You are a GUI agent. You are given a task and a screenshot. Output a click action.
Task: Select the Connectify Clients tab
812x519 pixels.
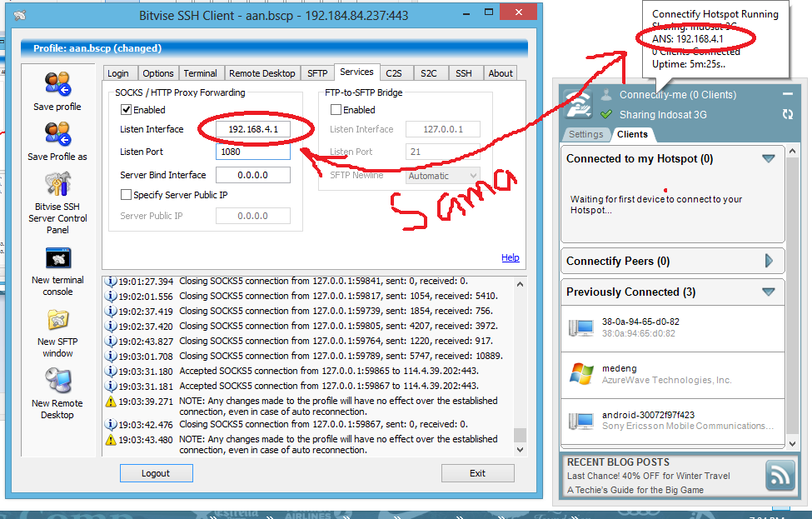632,135
